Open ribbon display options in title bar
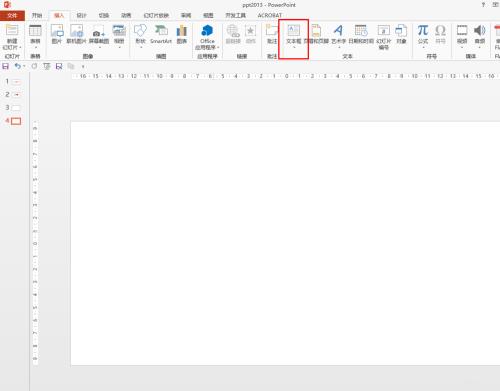500x391 pixels. tap(496, 5)
